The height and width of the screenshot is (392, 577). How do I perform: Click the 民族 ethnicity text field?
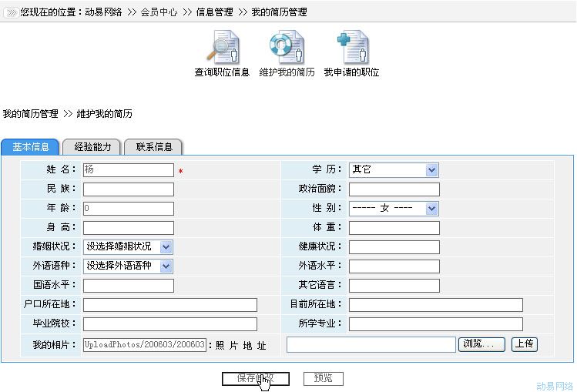(128, 189)
